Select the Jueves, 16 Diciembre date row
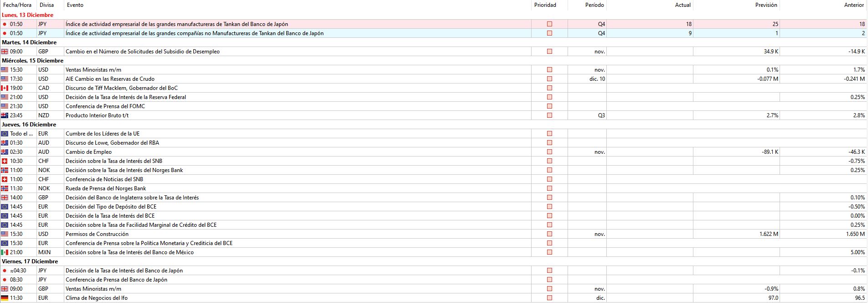Image resolution: width=868 pixels, height=303 pixels. click(x=434, y=125)
